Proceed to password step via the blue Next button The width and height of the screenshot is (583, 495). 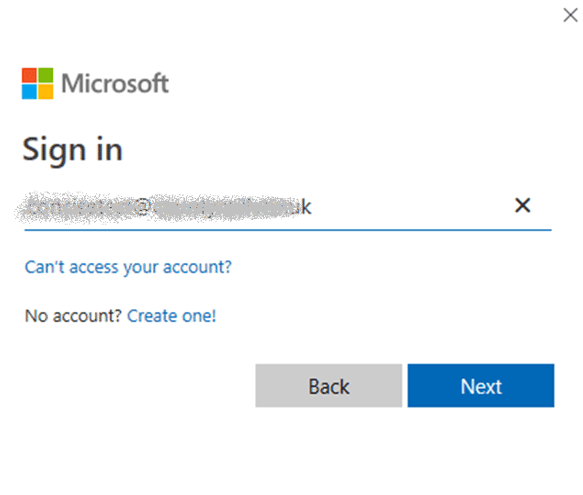point(481,386)
